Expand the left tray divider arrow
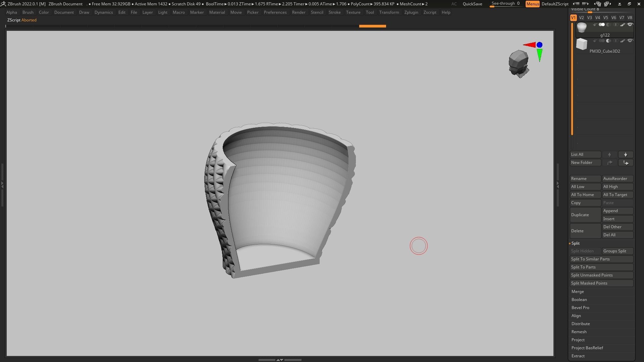644x362 pixels. point(2,184)
